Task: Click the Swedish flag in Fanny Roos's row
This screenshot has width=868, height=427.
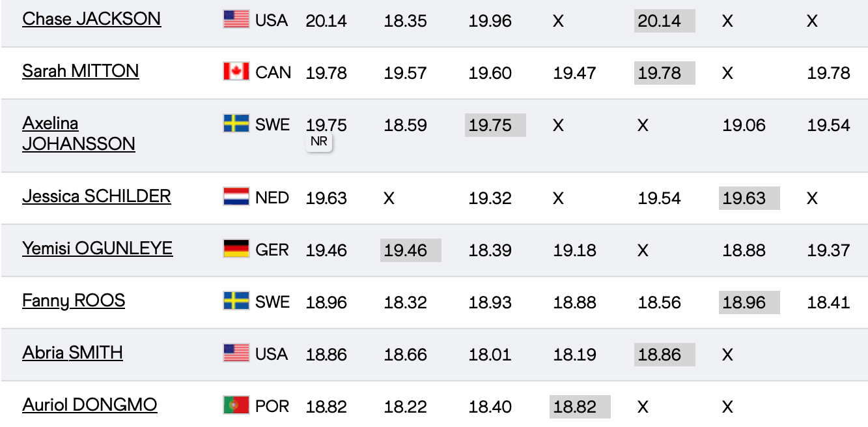Action: coord(236,301)
